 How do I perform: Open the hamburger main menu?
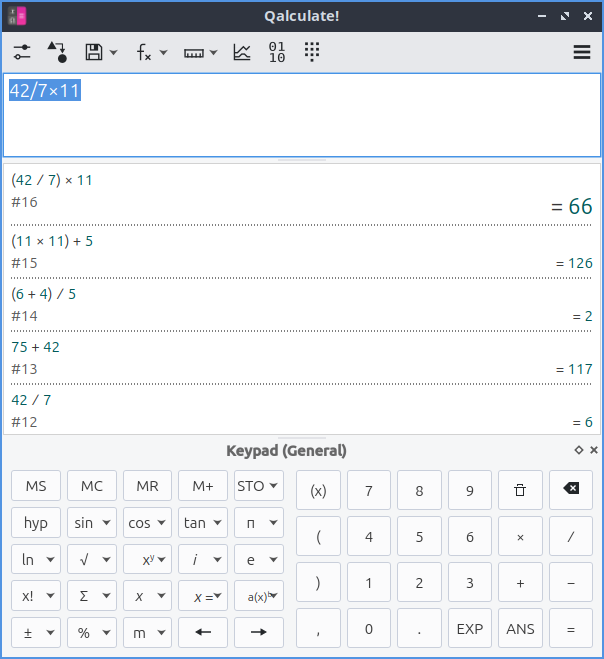(x=582, y=53)
